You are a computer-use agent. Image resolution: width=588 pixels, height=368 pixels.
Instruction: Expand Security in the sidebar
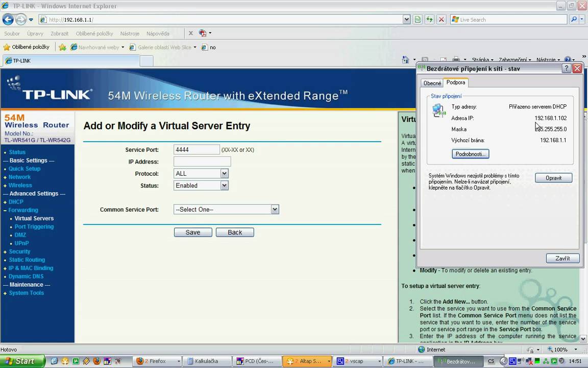[x=19, y=251]
